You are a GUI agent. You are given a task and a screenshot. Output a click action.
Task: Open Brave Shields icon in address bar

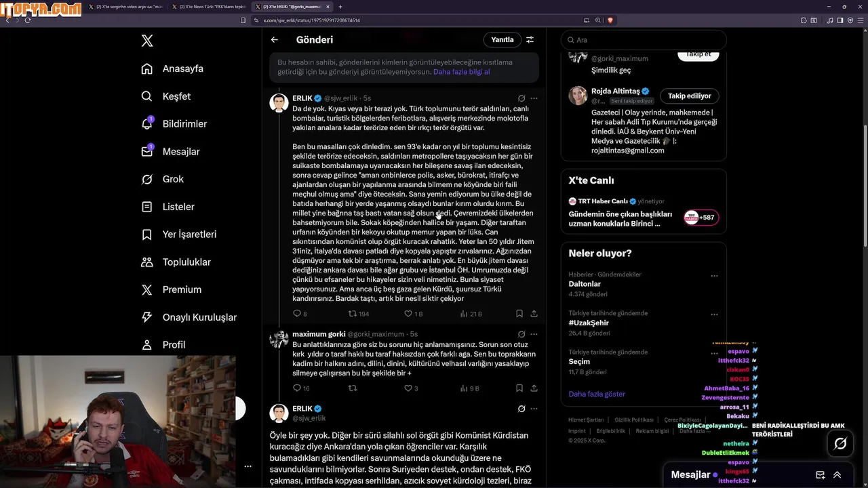tap(610, 20)
